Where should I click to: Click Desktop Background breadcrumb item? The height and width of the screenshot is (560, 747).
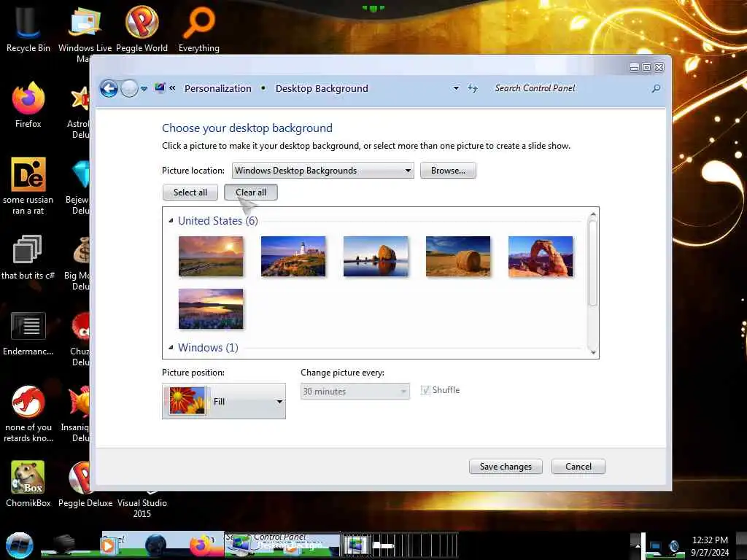click(322, 88)
